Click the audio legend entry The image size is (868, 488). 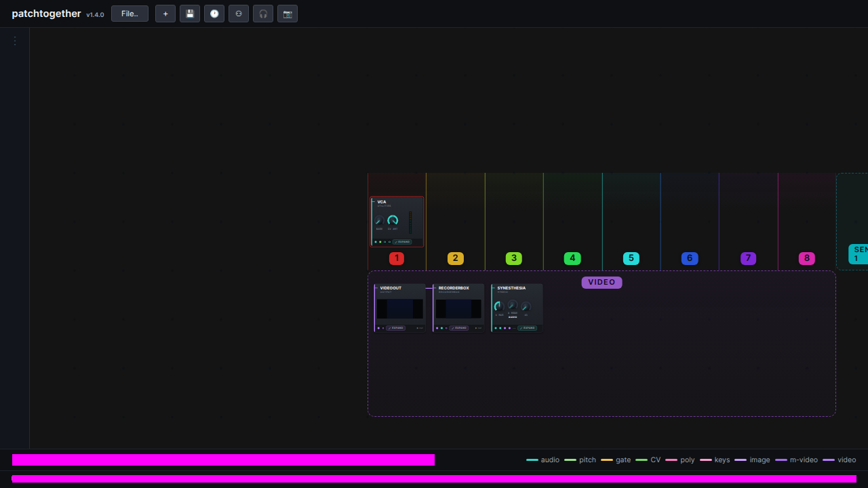click(543, 460)
